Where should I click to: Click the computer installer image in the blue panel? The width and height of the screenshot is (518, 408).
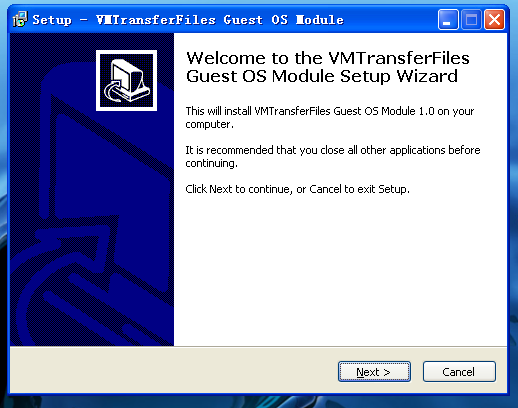click(x=126, y=80)
